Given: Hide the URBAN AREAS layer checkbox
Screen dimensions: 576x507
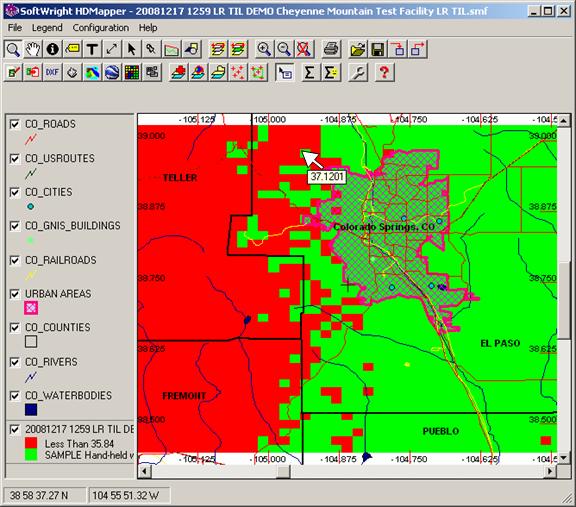Looking at the screenshot, I should coord(15,294).
